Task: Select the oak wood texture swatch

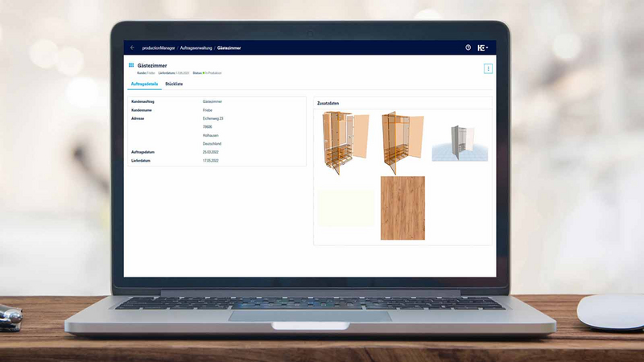Action: 402,208
